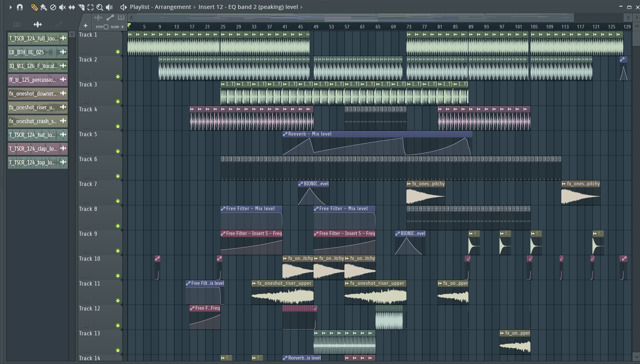Select the Slip tool

tap(72, 7)
